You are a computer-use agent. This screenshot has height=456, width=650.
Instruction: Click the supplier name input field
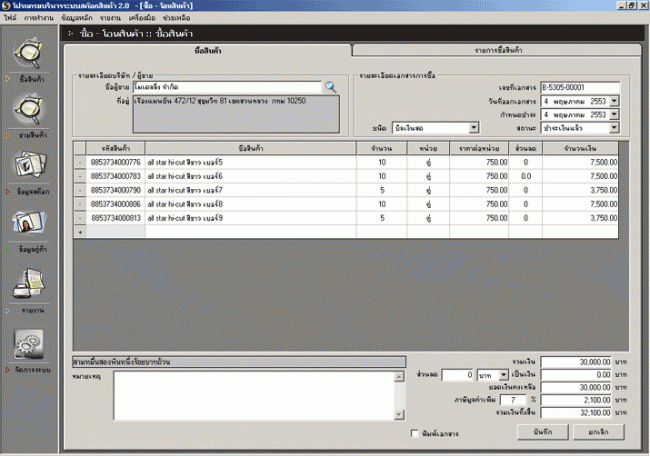point(227,87)
